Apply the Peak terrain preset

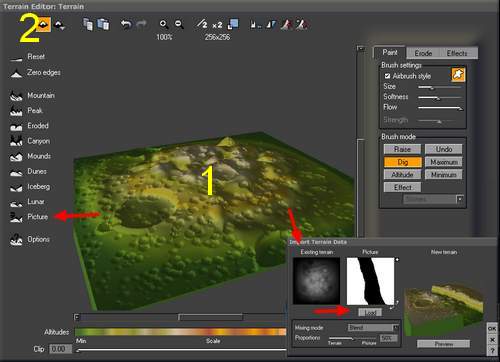point(26,111)
